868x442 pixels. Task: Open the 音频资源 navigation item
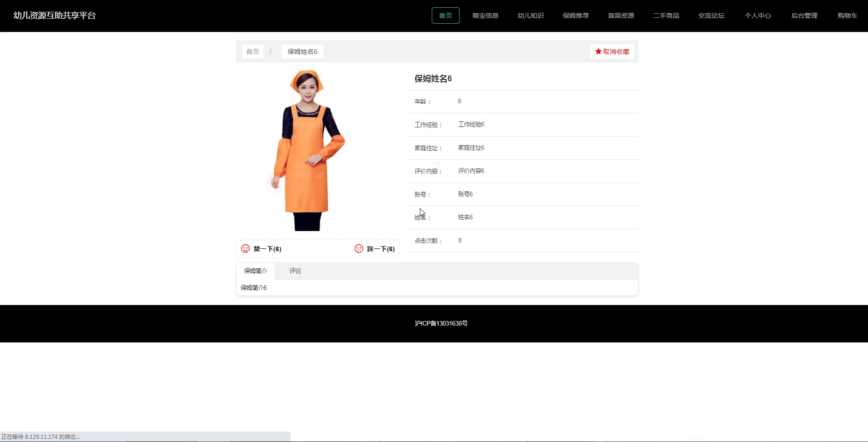coord(621,16)
